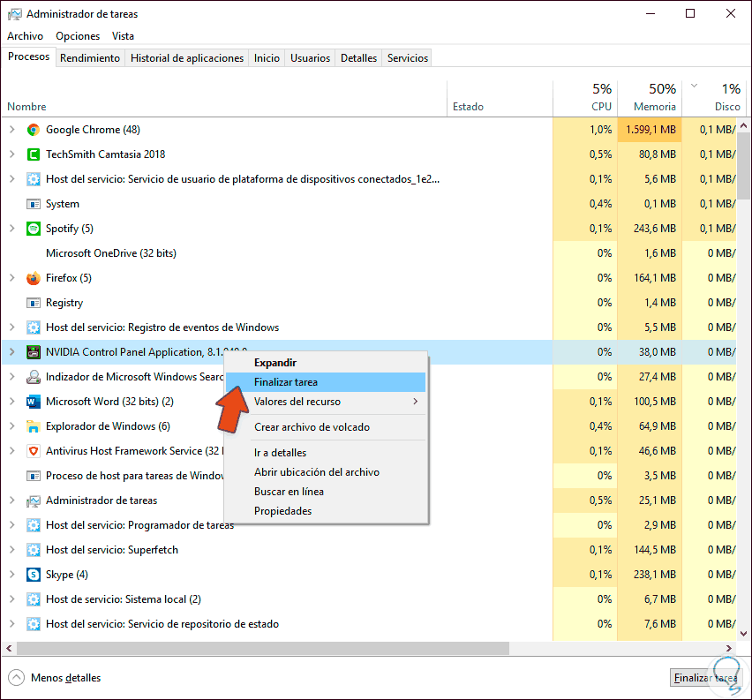Sort by the Nombre column header
752x700 pixels.
point(224,99)
